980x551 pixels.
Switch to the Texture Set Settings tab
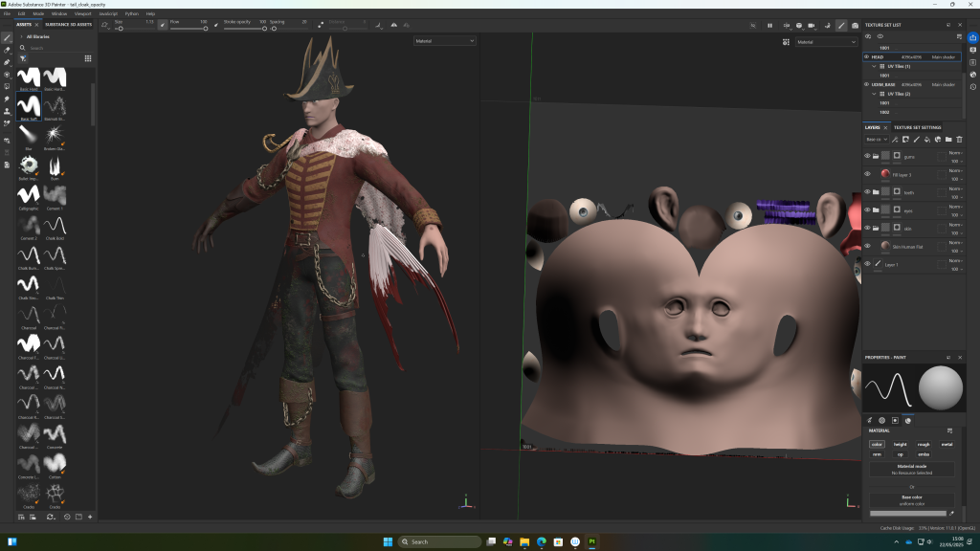tap(917, 127)
